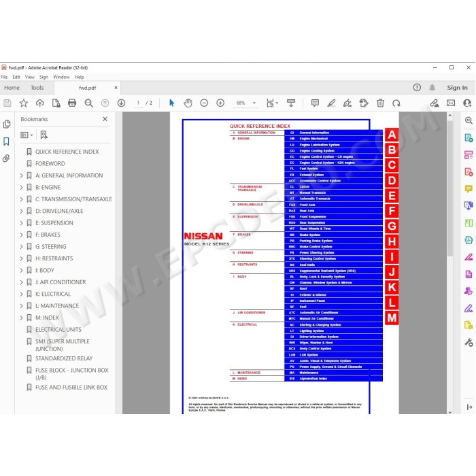
Task: Print the document with printer icon
Action: 72,103
